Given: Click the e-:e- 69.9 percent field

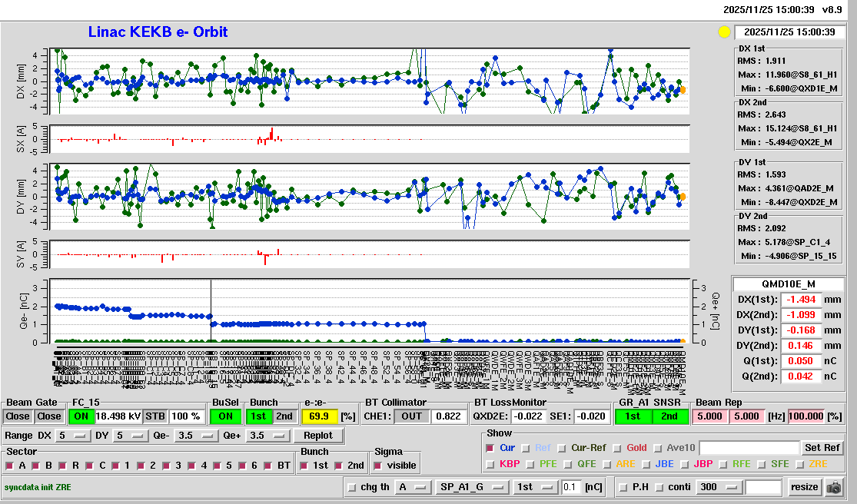Looking at the screenshot, I should (x=319, y=416).
